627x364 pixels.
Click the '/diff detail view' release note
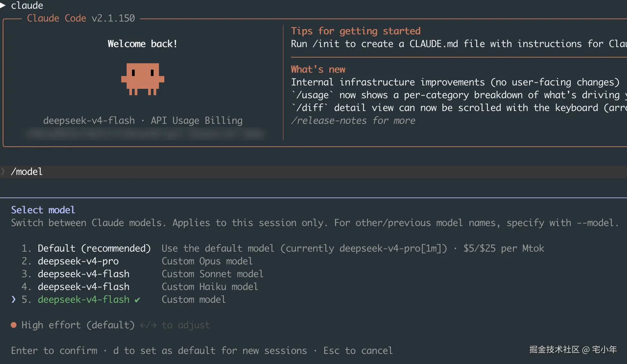click(459, 108)
